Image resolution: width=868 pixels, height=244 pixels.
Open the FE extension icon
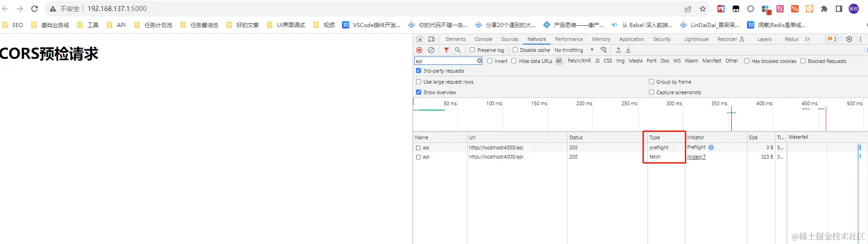(721, 9)
